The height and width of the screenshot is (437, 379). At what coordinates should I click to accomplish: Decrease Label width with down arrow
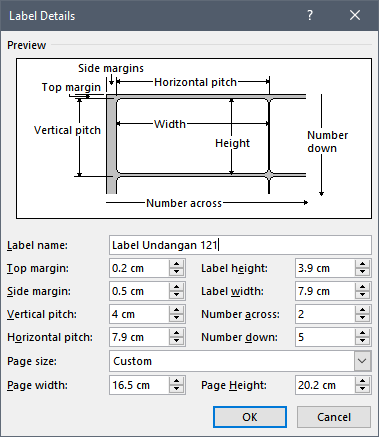[x=363, y=295]
